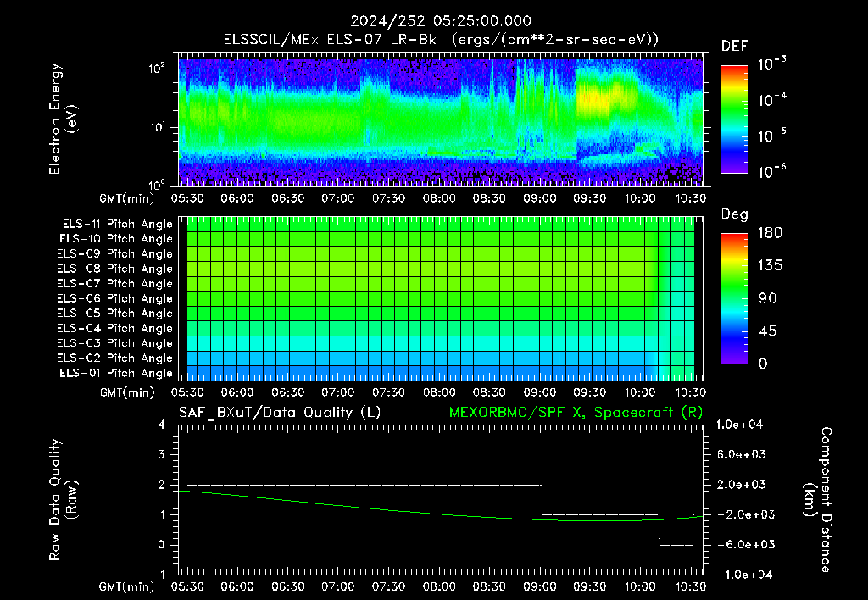Click 1.0e+04 on the right distance axis
The height and width of the screenshot is (600, 868).
[x=740, y=425]
